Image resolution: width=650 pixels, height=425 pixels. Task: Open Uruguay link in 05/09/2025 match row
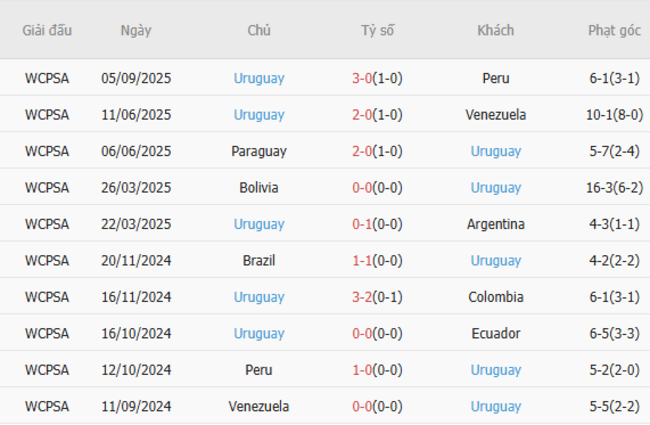tap(259, 78)
